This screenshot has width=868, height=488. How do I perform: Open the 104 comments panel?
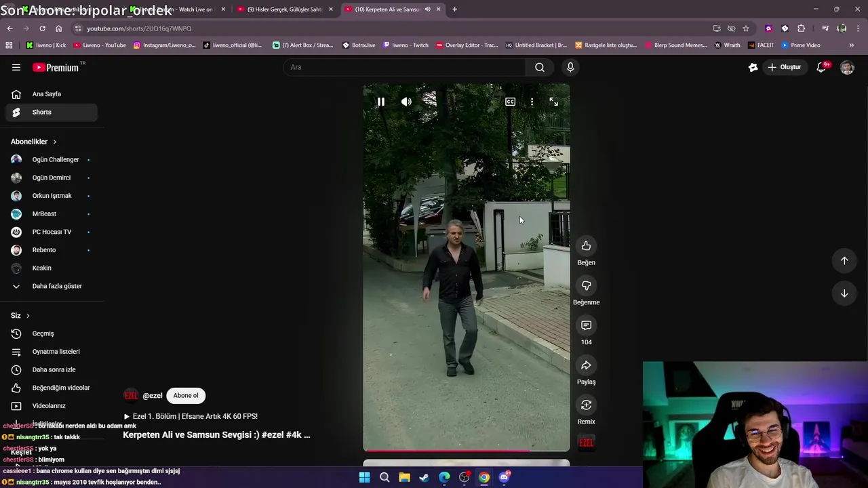pyautogui.click(x=587, y=326)
